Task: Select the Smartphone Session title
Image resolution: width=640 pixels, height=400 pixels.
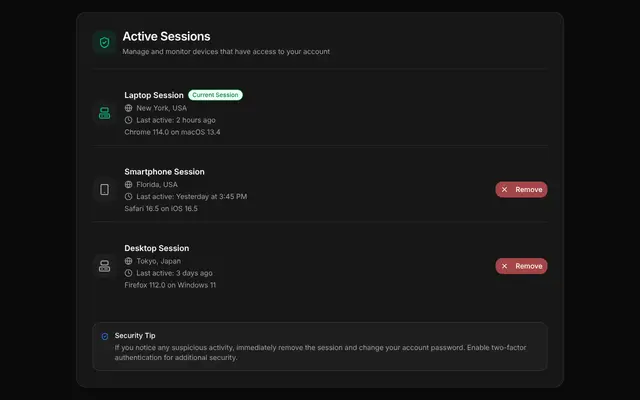Action: tap(164, 172)
